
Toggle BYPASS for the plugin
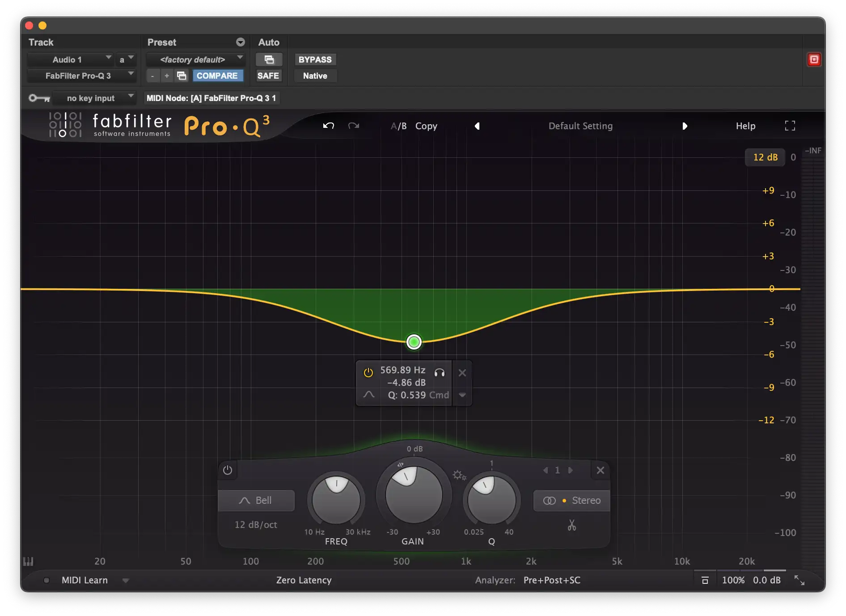[315, 59]
